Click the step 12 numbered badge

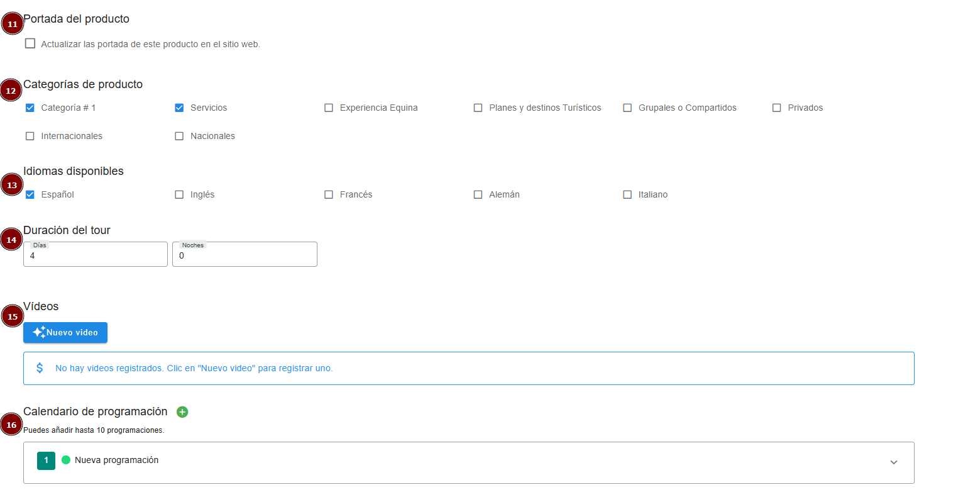point(11,91)
